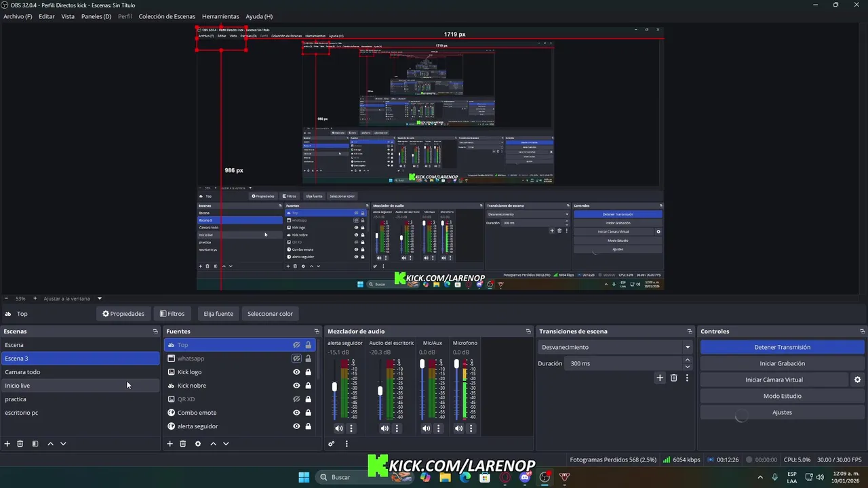The height and width of the screenshot is (488, 868).
Task: Click Iniciar Cámara Virtual button
Action: [774, 380]
